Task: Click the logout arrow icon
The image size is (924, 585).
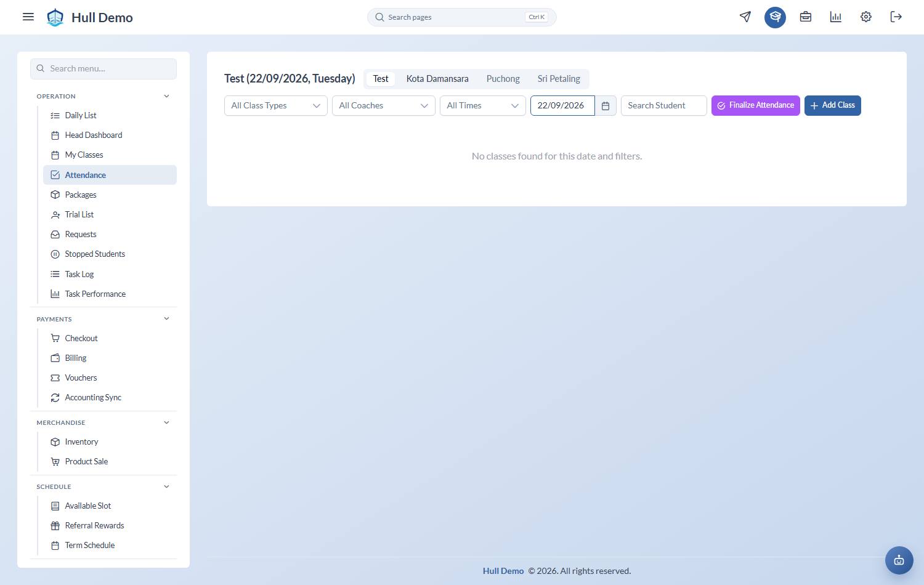Action: pos(896,17)
